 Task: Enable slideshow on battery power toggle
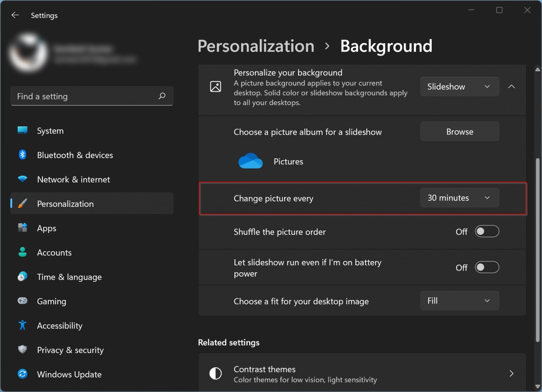click(x=487, y=267)
